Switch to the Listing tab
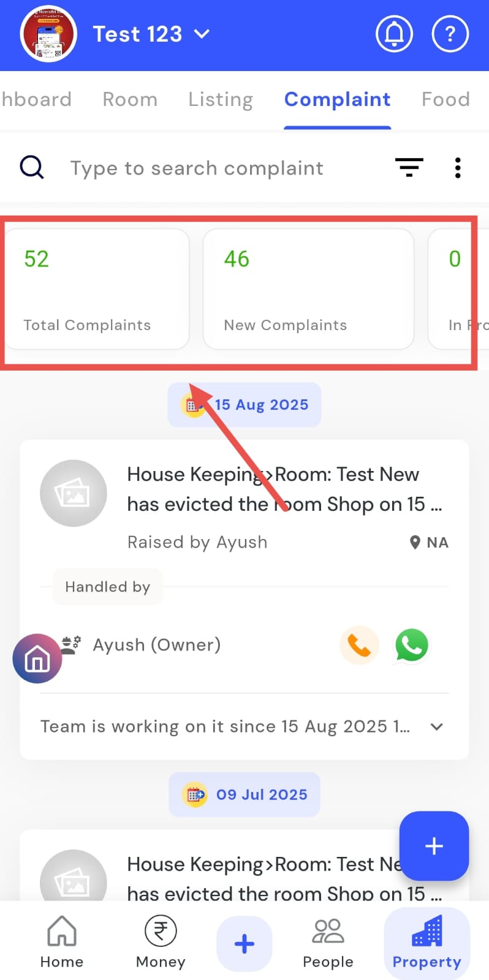Image resolution: width=489 pixels, height=980 pixels. tap(221, 99)
